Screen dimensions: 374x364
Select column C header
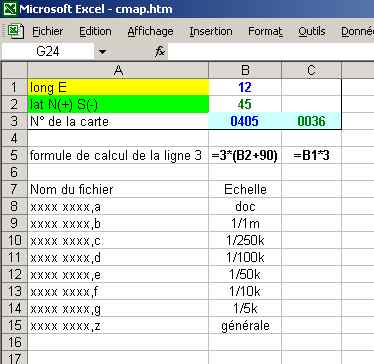(311, 70)
